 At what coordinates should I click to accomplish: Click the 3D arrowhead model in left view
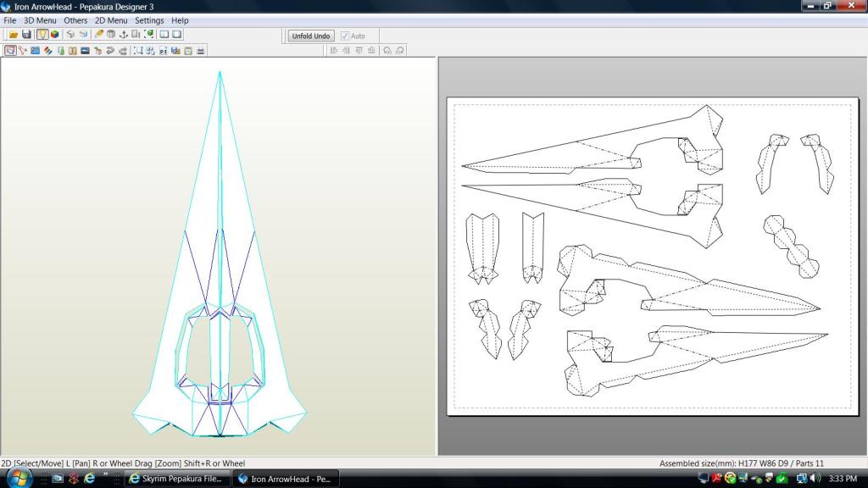pyautogui.click(x=220, y=254)
